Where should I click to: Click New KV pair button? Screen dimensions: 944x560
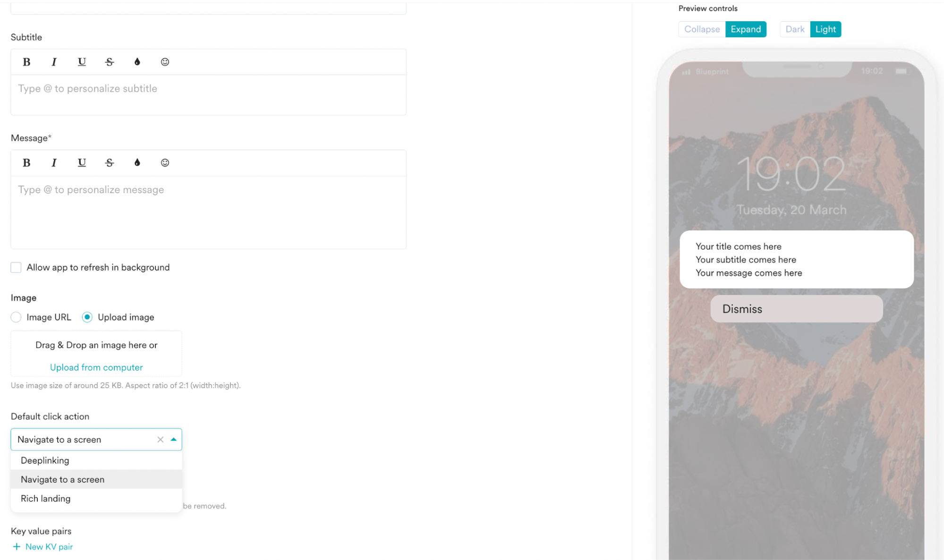[x=43, y=546]
